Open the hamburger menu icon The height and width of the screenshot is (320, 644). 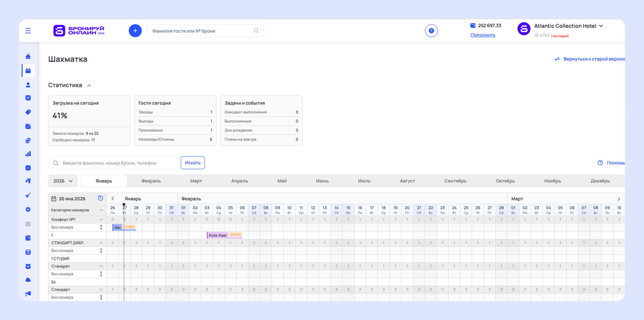tap(28, 31)
